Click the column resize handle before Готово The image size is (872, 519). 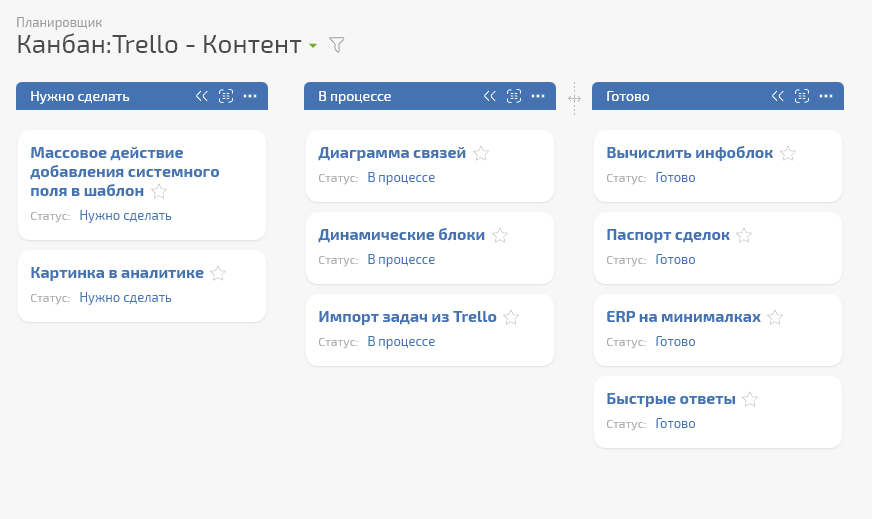pos(574,98)
